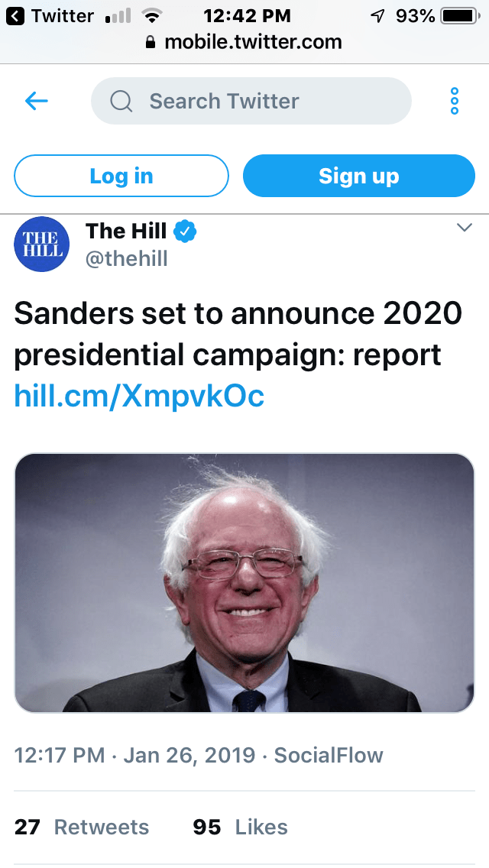Tap the battery status icon
The height and width of the screenshot is (868, 489).
pyautogui.click(x=459, y=16)
